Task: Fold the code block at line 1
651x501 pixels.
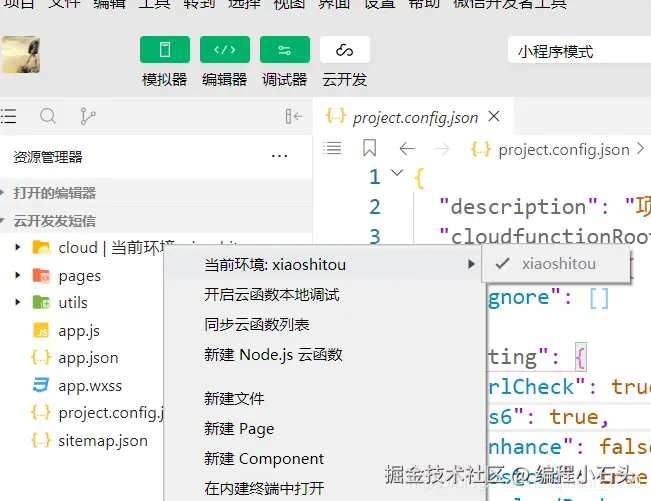Action: point(397,172)
